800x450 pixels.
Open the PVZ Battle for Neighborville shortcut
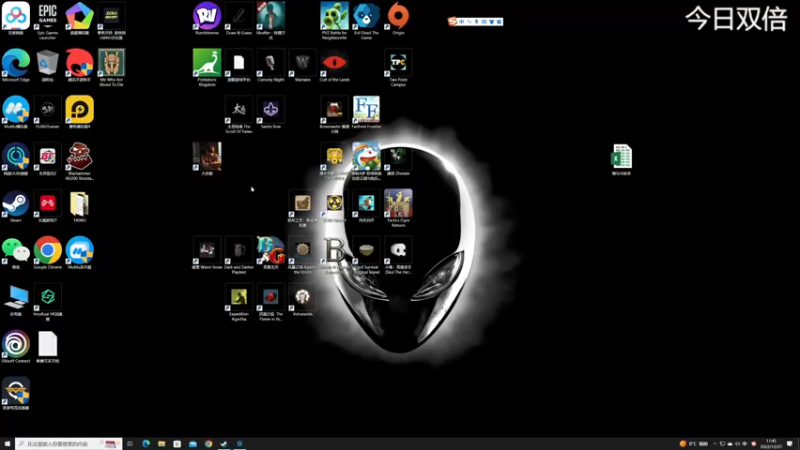click(x=334, y=20)
